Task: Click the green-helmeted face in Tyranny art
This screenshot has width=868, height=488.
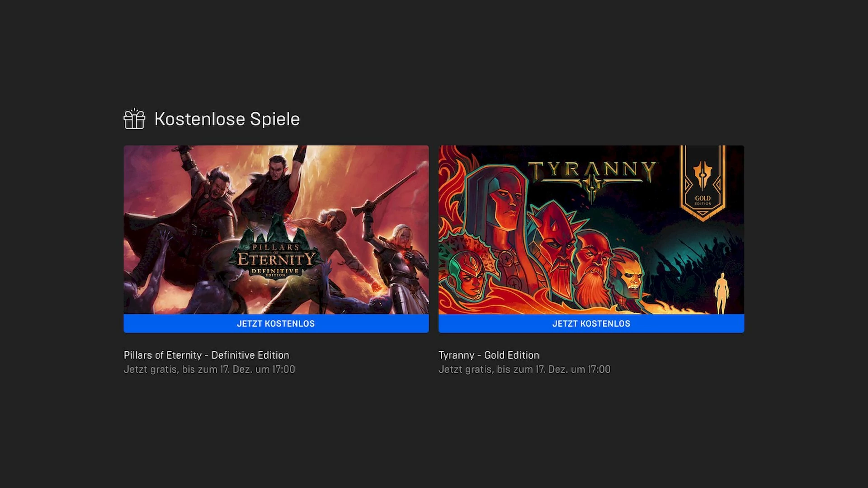Action: 468,273
